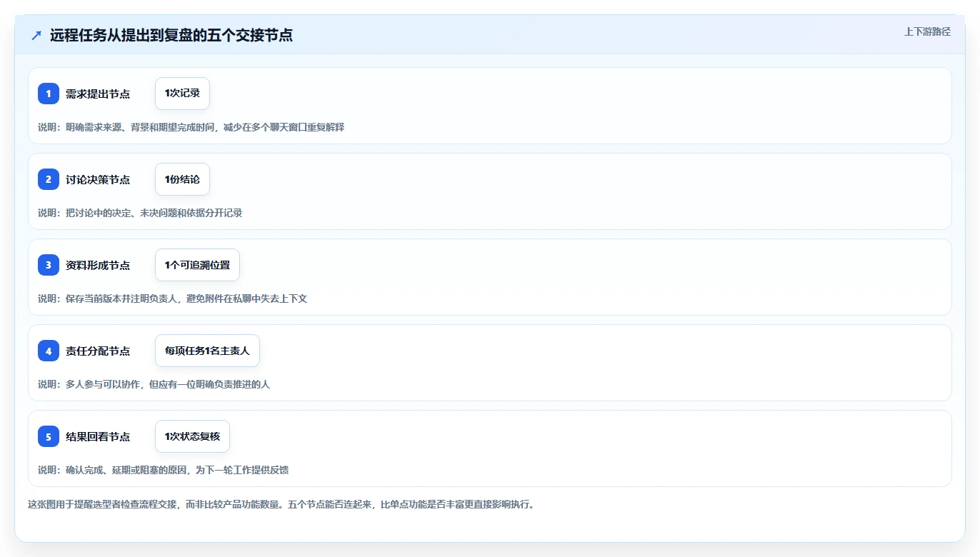Click the number 5 step badge
The height and width of the screenshot is (557, 980).
click(x=49, y=436)
